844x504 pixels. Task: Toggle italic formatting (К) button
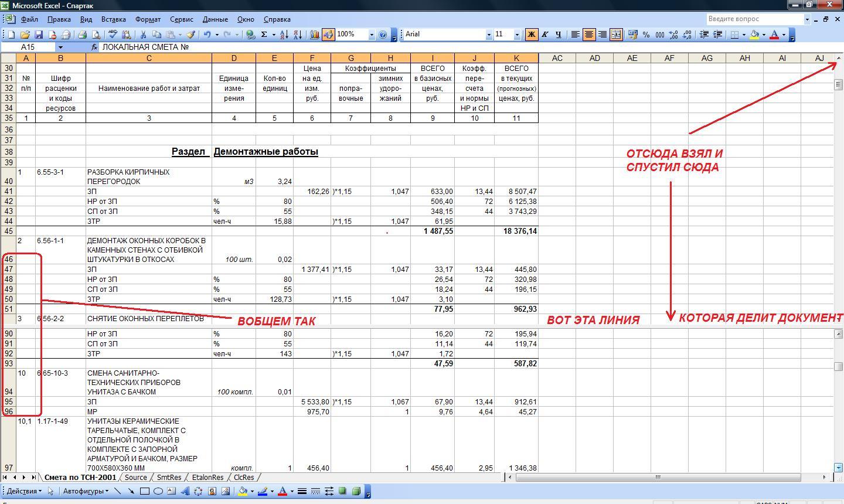[544, 35]
